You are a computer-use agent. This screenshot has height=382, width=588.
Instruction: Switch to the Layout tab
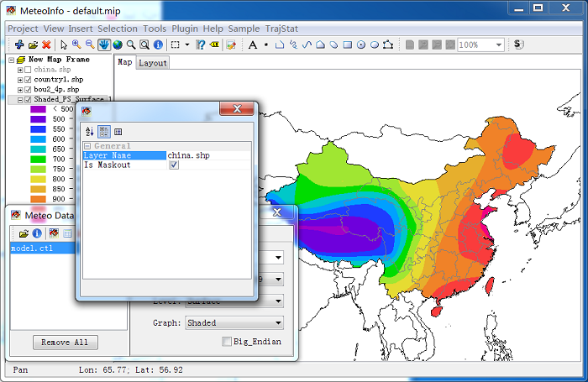click(x=153, y=63)
